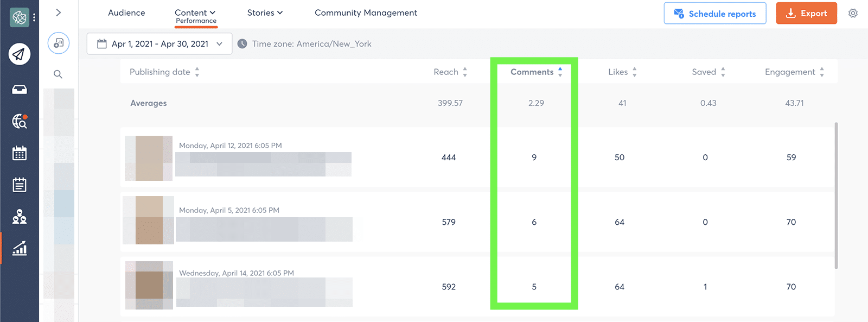Screen dimensions: 868x322
Task: Expand the sidebar with the chevron arrow
Action: (59, 12)
